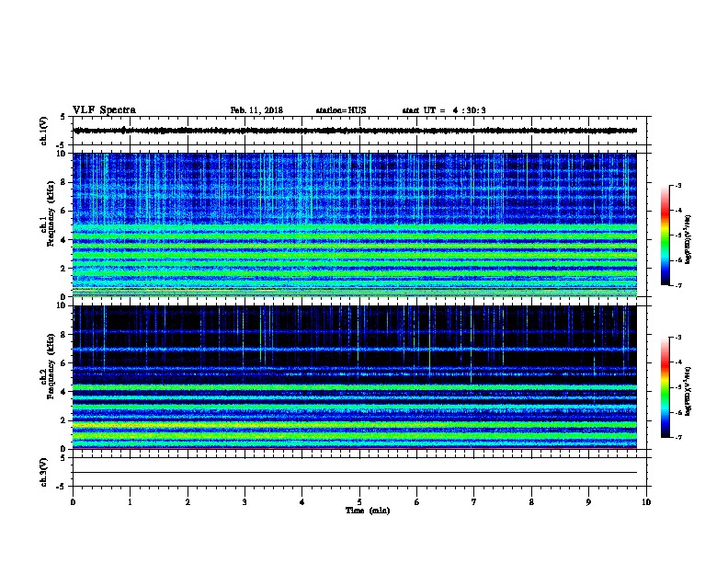
Task: Click time axis tick label "4"
Action: click(x=302, y=502)
